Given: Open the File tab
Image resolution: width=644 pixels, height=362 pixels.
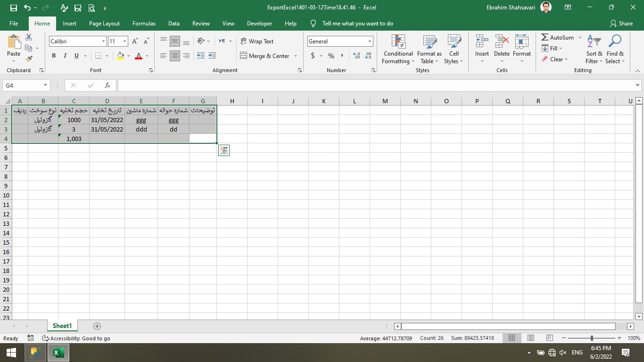Looking at the screenshot, I should (x=14, y=24).
